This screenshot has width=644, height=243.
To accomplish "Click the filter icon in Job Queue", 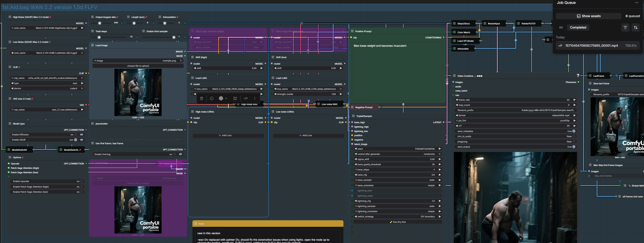I will click(x=625, y=27).
